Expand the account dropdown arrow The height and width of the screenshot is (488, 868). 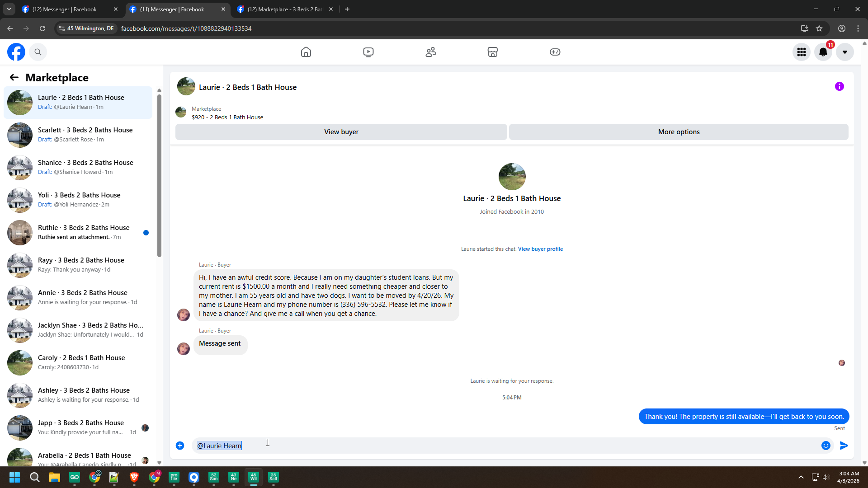pos(845,52)
